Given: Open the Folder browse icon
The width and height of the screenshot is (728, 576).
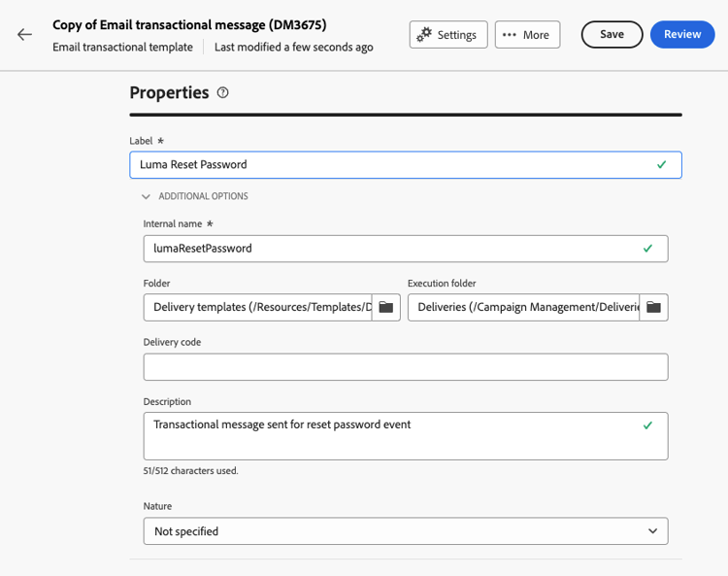Looking at the screenshot, I should click(x=386, y=307).
